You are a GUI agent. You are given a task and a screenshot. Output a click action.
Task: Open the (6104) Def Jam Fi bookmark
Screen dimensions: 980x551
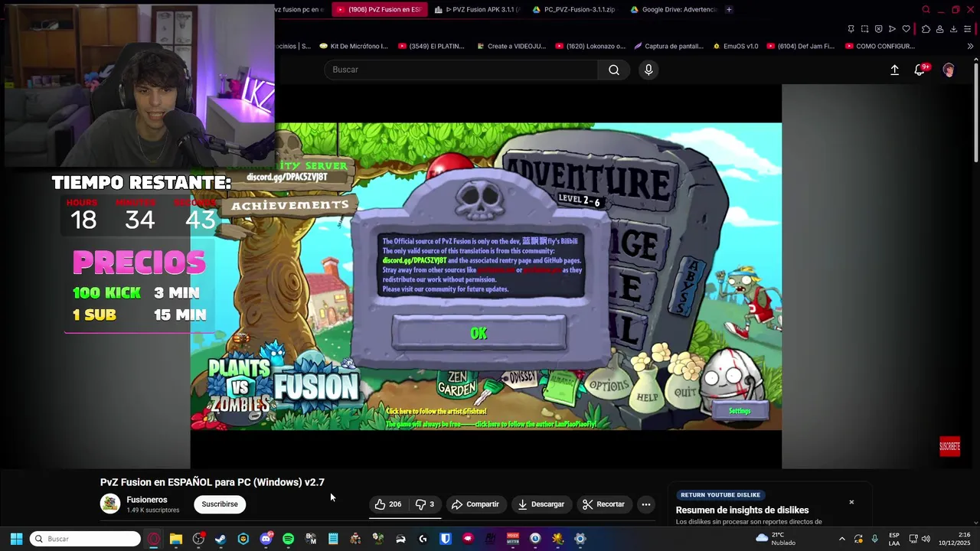pos(801,46)
